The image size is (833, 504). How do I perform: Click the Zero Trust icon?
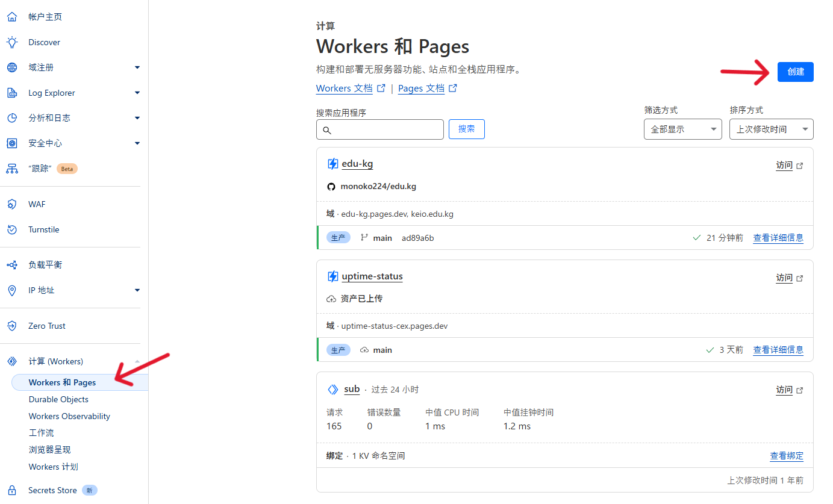click(x=11, y=326)
